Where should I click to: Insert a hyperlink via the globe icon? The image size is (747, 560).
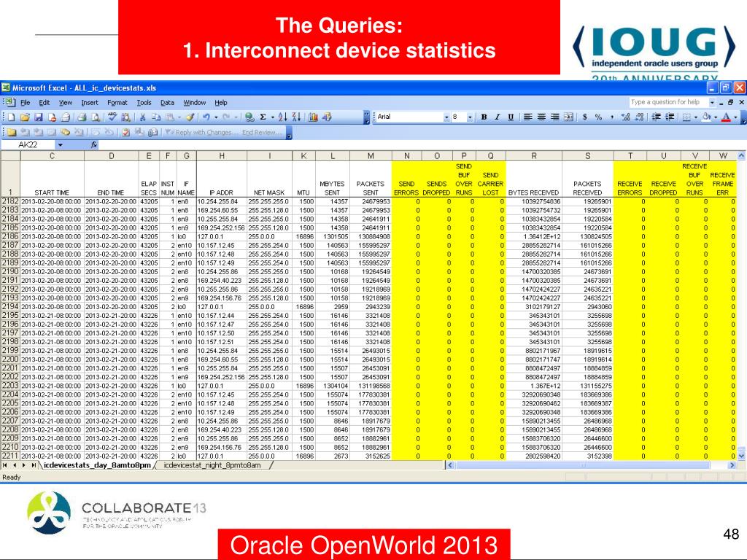(x=249, y=117)
